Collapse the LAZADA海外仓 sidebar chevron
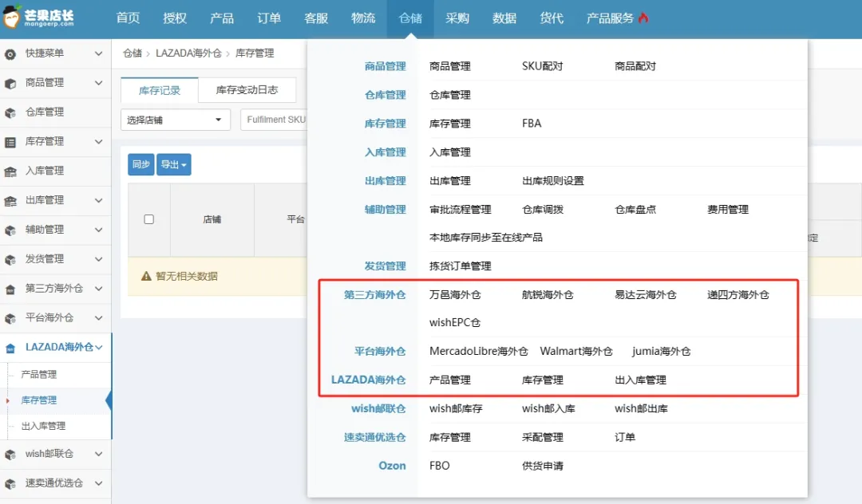 pos(98,347)
